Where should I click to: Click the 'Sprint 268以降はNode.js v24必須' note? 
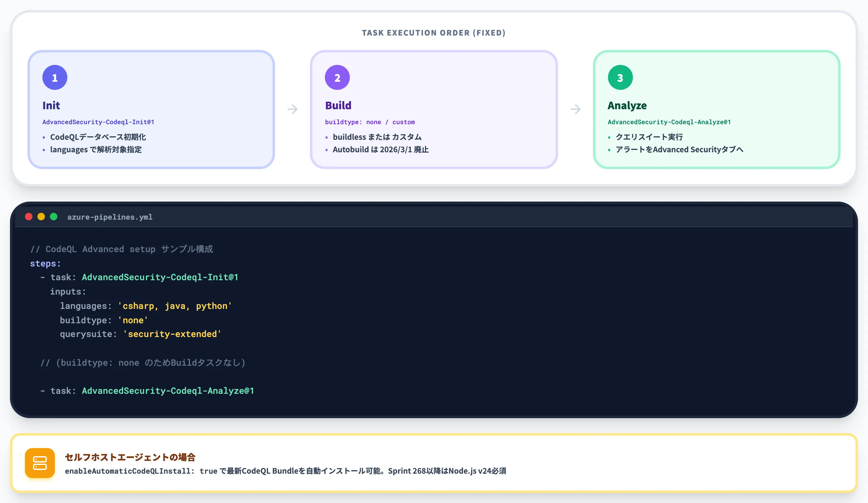pos(447,471)
